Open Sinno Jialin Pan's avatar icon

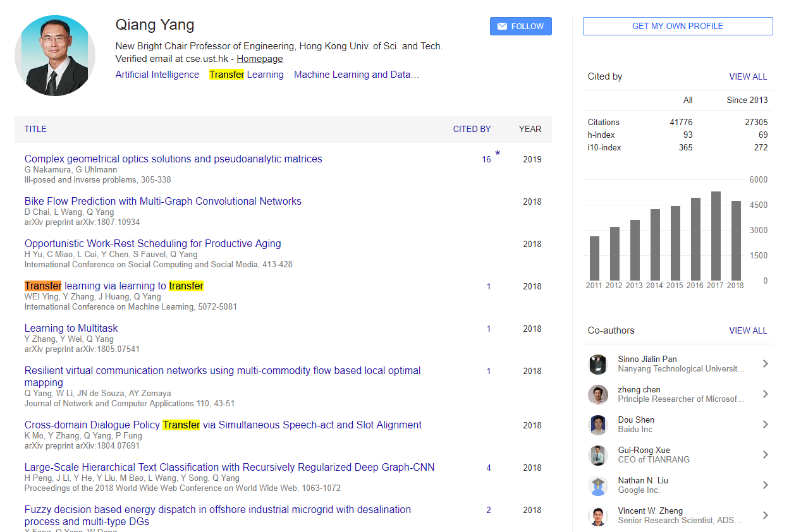pyautogui.click(x=597, y=364)
